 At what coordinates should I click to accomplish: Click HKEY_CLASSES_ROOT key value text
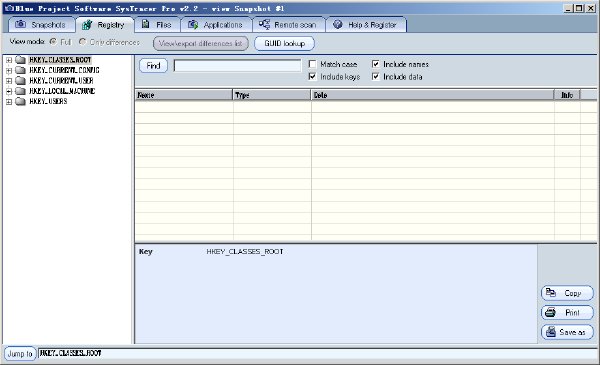(x=245, y=252)
